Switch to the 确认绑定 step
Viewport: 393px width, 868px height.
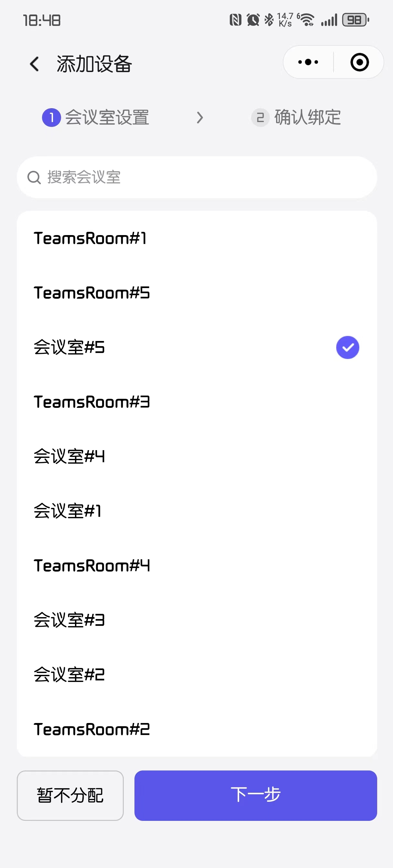(307, 118)
